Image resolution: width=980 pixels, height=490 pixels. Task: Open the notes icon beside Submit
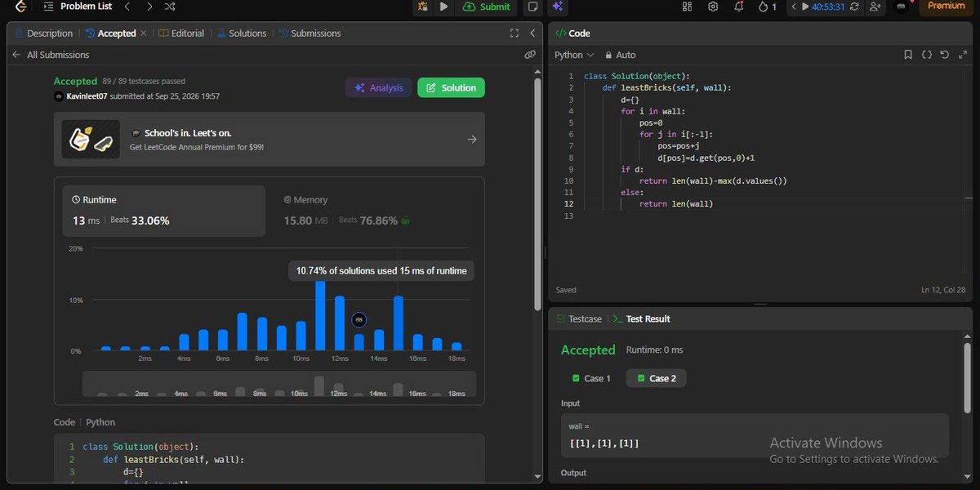[532, 7]
